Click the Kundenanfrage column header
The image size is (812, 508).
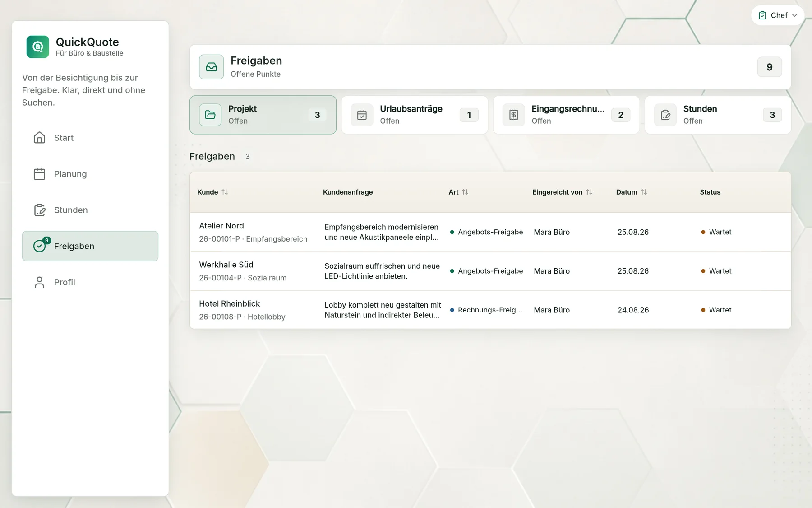coord(348,192)
